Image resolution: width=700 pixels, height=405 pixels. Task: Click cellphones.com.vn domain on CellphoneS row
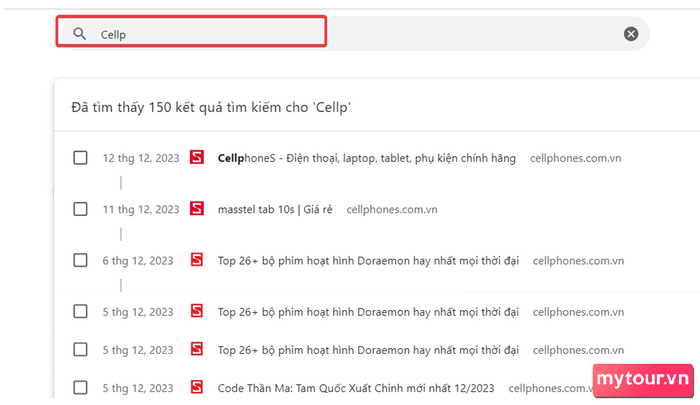click(575, 158)
